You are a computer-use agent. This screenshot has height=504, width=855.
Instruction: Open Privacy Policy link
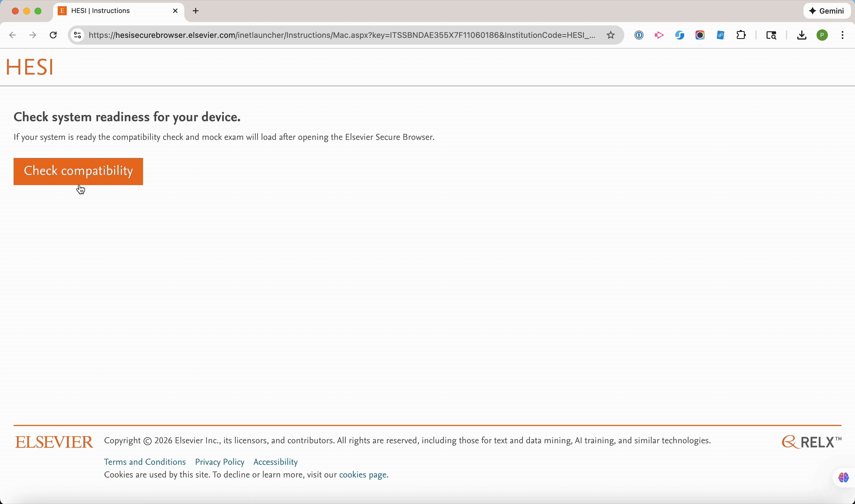click(219, 462)
